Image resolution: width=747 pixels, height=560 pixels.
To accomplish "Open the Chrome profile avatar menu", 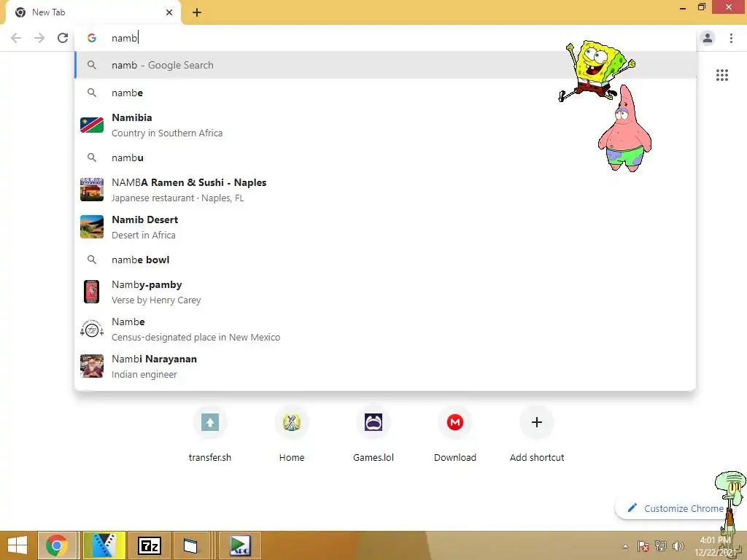I will coord(708,38).
